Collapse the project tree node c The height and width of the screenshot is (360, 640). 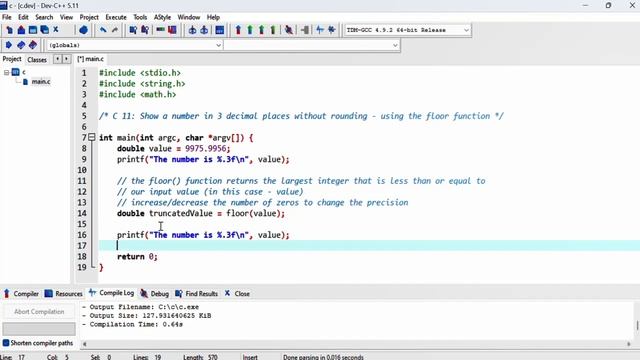(6, 72)
